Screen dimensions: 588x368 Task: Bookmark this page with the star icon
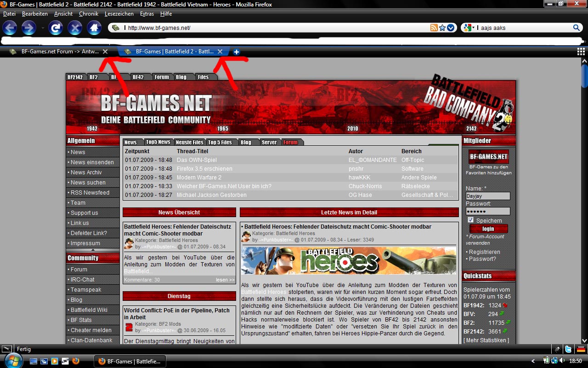click(442, 28)
